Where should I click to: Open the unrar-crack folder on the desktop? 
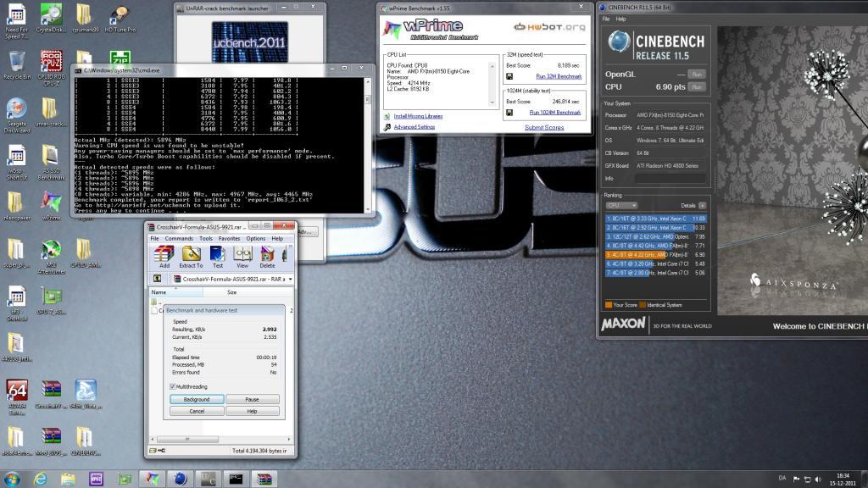(x=51, y=113)
